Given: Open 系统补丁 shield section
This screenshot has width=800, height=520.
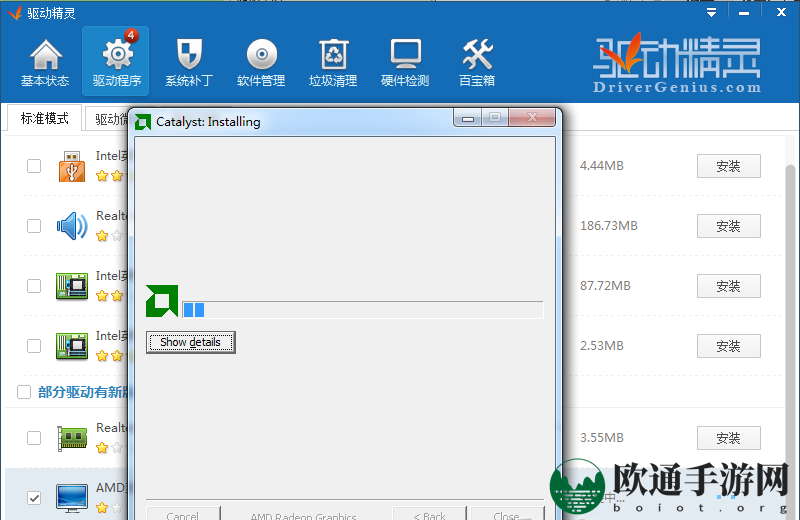Looking at the screenshot, I should (189, 62).
